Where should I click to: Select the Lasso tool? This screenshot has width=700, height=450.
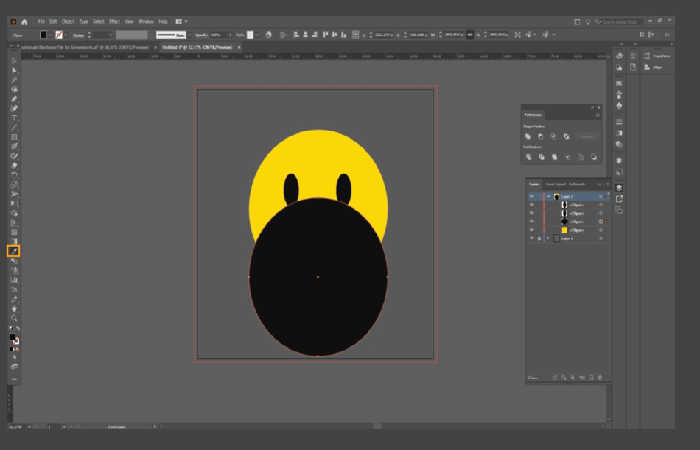14,89
